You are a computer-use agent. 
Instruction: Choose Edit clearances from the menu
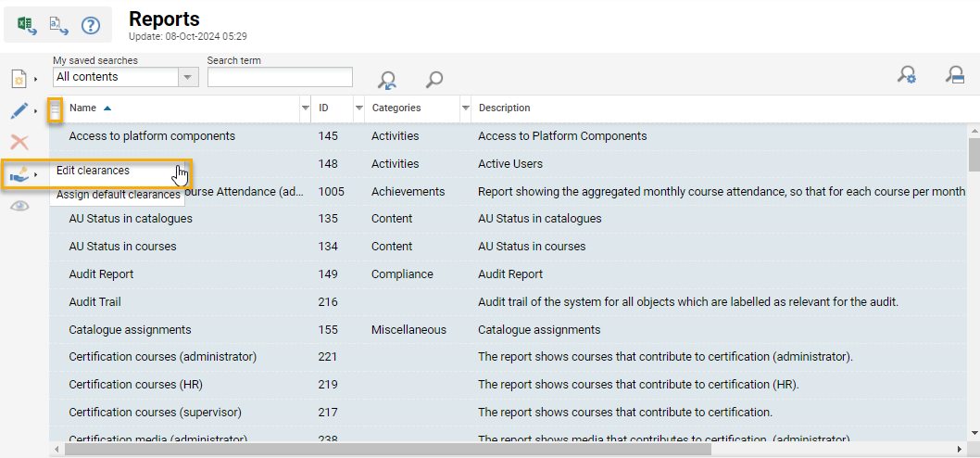93,171
